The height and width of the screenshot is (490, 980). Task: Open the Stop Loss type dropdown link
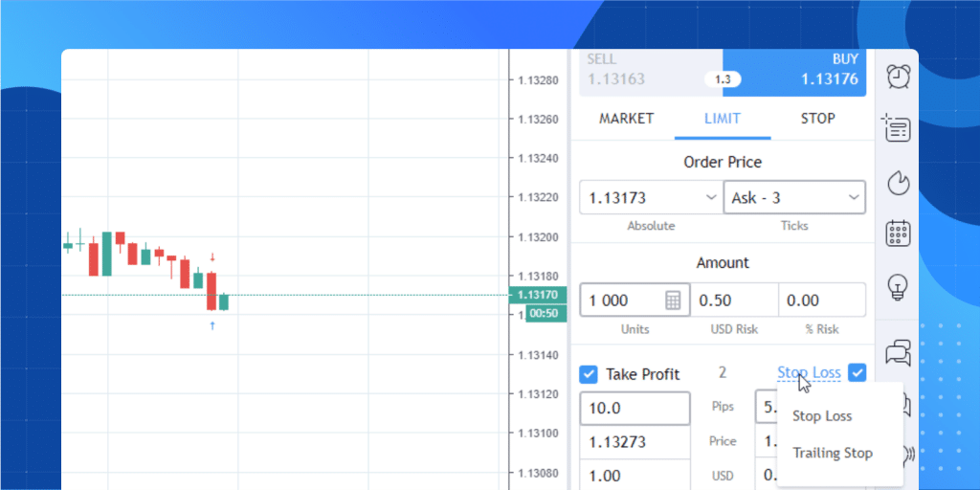pyautogui.click(x=809, y=373)
